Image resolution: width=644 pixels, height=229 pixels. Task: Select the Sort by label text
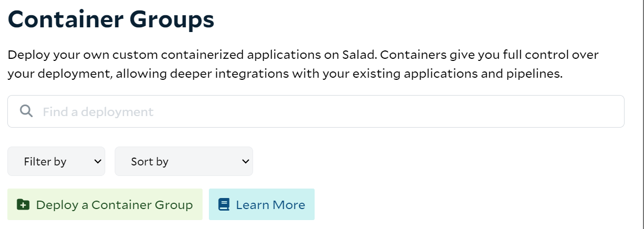point(149,162)
